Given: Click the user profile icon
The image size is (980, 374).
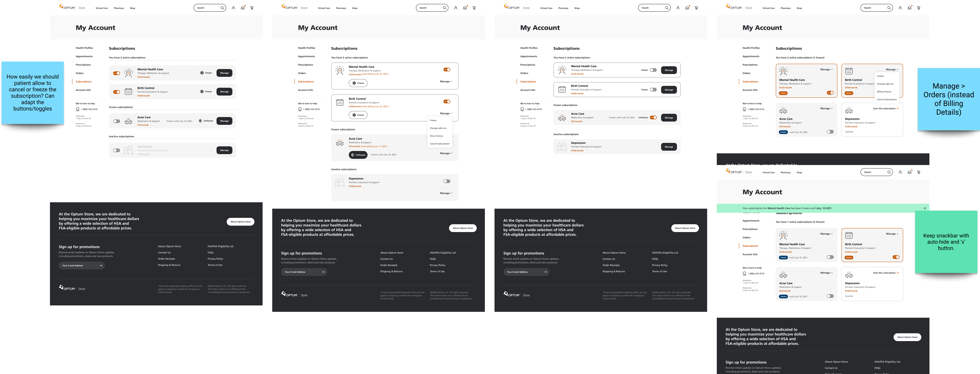Looking at the screenshot, I should 233,7.
